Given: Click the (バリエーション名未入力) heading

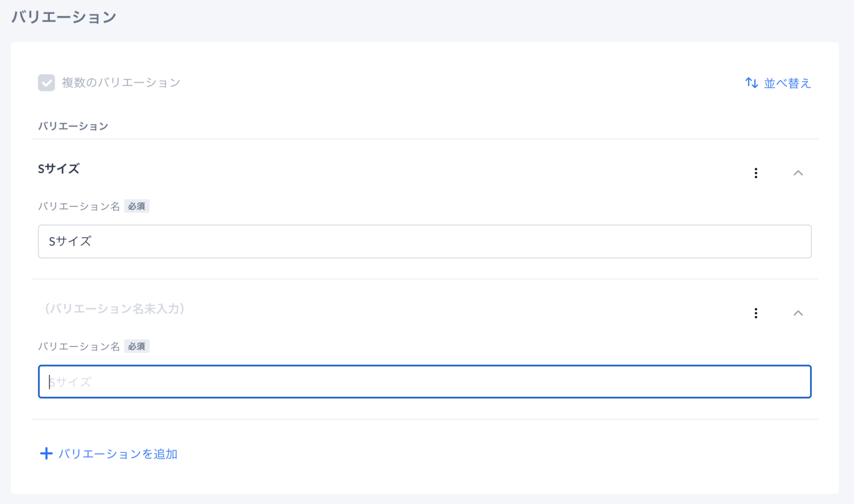Looking at the screenshot, I should (113, 309).
